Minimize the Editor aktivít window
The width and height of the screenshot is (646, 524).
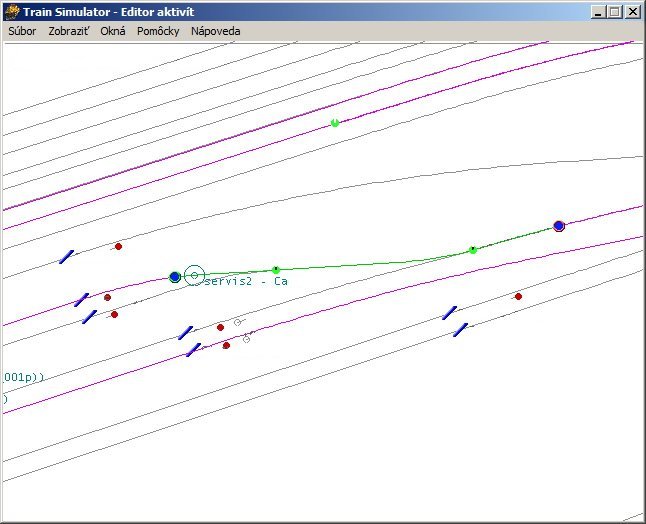point(598,12)
